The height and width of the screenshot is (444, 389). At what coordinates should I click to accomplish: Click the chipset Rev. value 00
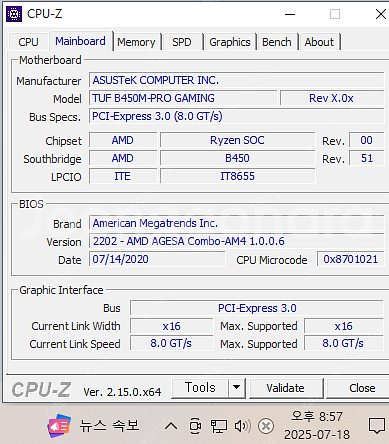click(x=366, y=140)
